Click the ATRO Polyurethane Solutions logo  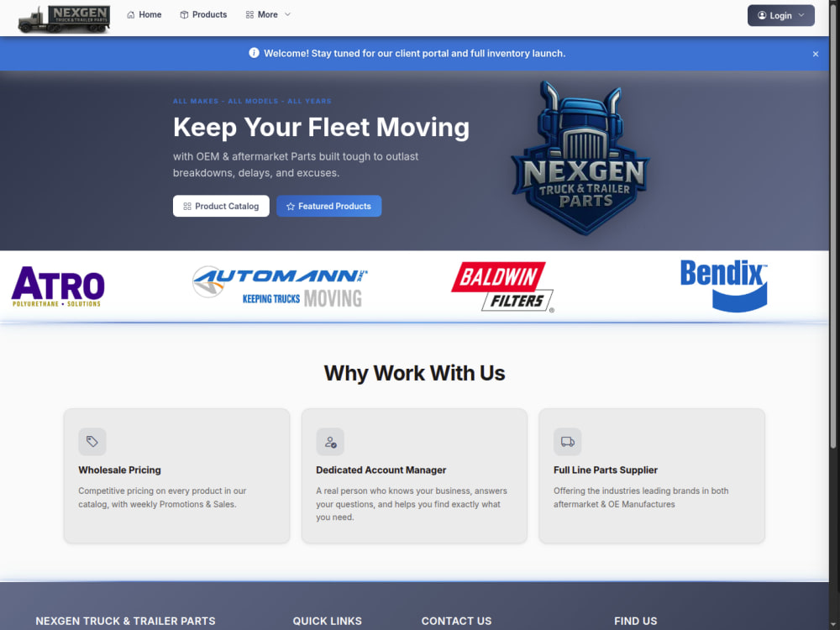point(58,286)
